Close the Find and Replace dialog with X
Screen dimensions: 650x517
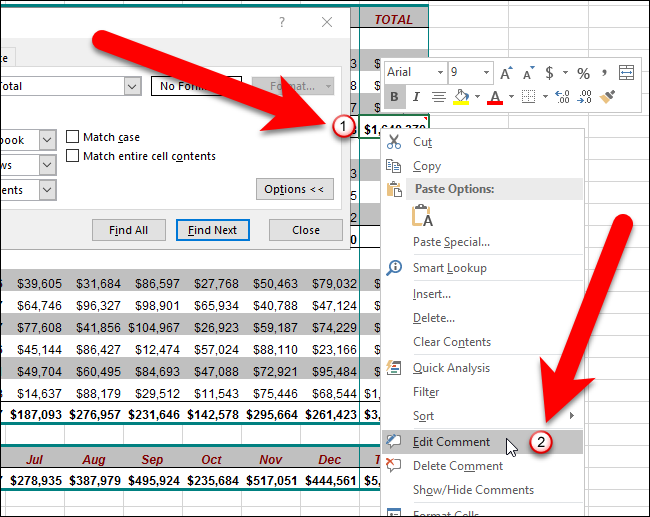point(327,22)
